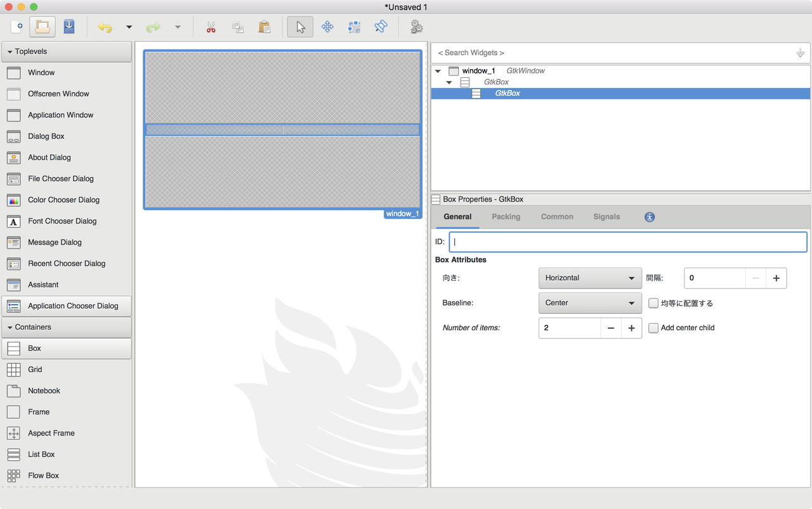812x509 pixels.
Task: Open an existing project file
Action: pos(42,27)
